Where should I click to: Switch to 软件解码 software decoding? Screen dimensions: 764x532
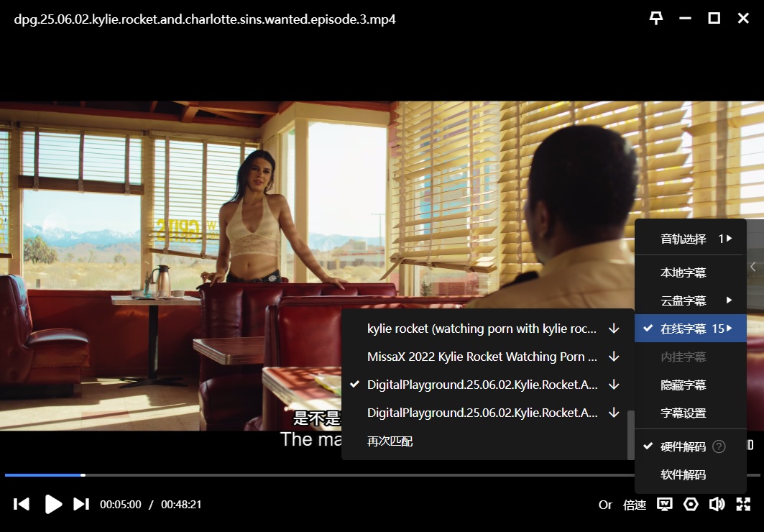683,475
